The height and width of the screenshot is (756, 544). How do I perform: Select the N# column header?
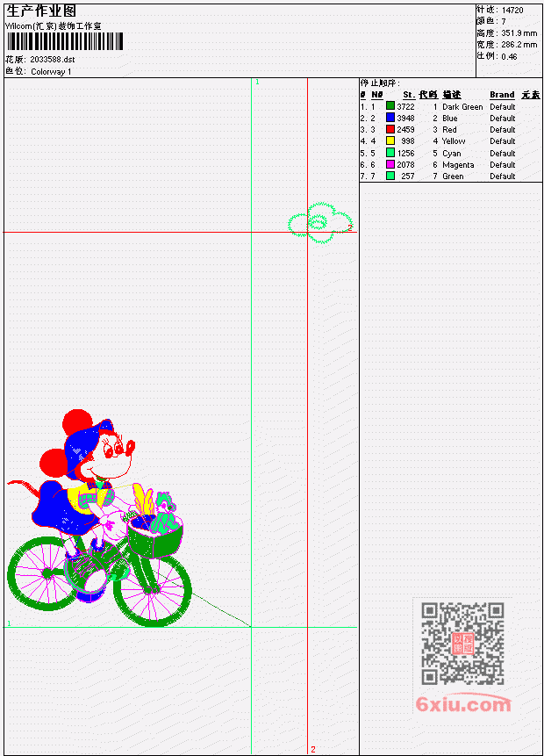click(x=376, y=95)
